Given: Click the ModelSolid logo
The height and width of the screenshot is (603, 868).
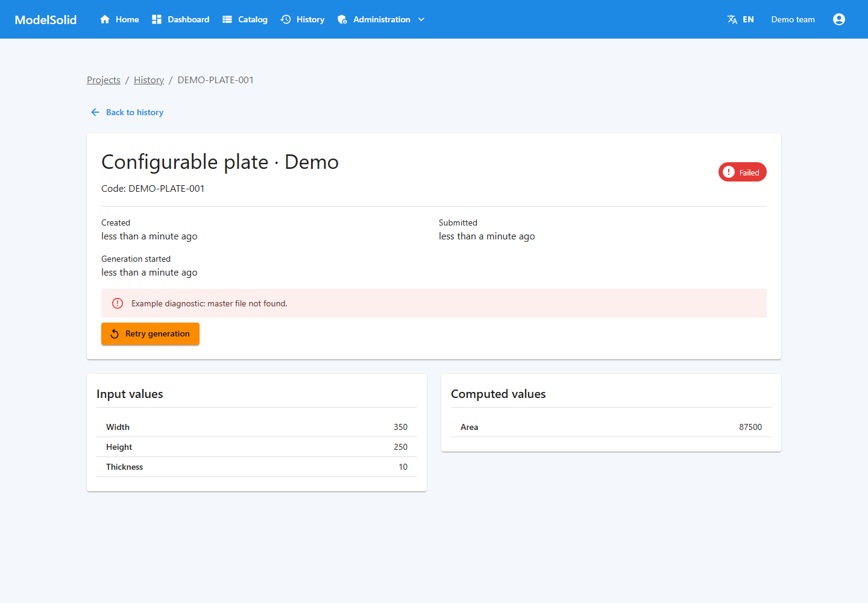Looking at the screenshot, I should (46, 19).
